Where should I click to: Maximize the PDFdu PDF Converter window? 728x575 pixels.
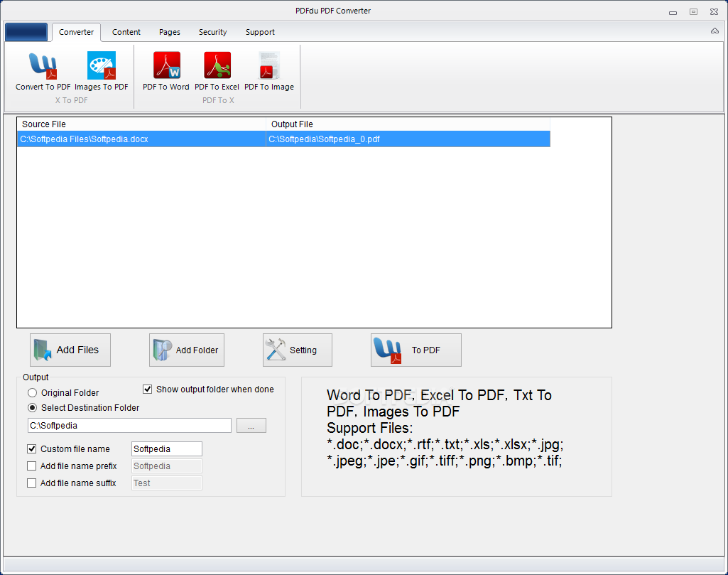point(693,12)
